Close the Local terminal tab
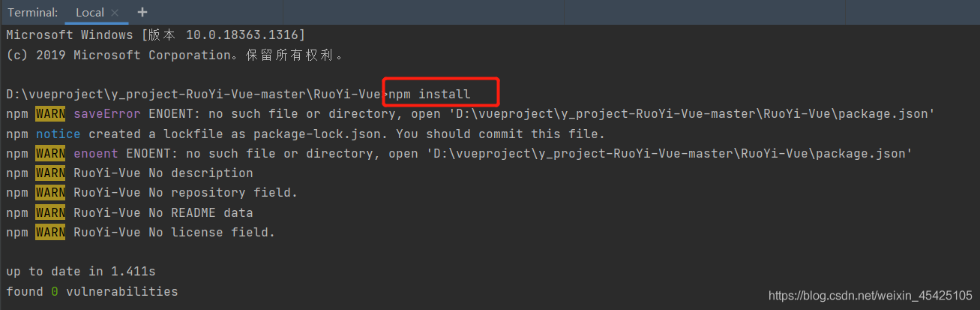The width and height of the screenshot is (980, 310). 115,13
